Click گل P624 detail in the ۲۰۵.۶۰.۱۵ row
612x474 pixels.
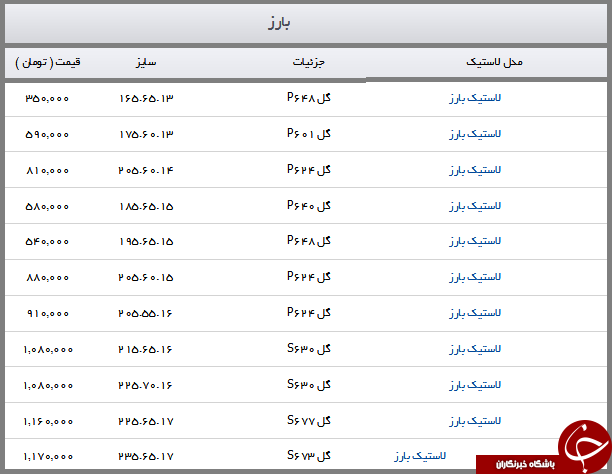point(309,276)
